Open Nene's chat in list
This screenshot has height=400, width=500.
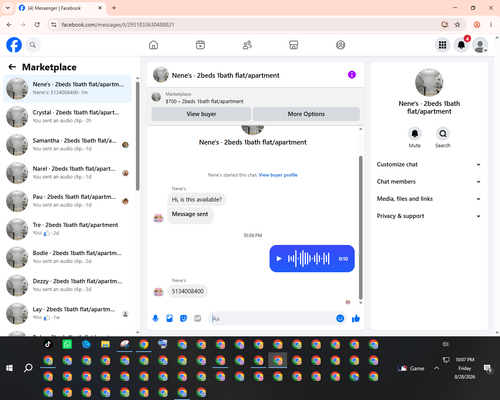click(x=67, y=89)
